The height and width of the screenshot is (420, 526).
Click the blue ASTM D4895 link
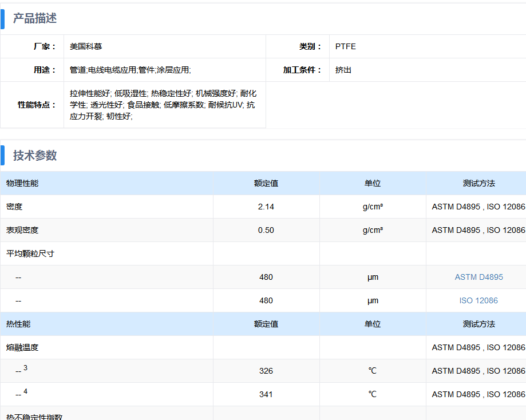coord(478,277)
